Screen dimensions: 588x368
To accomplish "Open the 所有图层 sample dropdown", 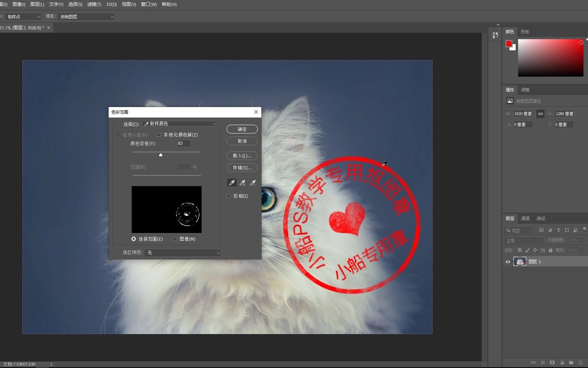I will (86, 17).
